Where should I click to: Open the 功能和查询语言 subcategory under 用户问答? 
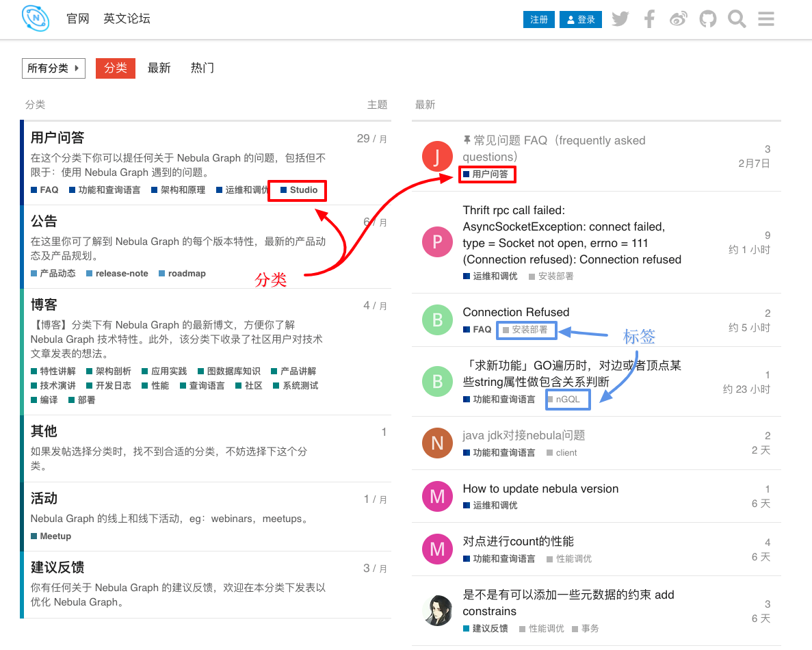(105, 190)
